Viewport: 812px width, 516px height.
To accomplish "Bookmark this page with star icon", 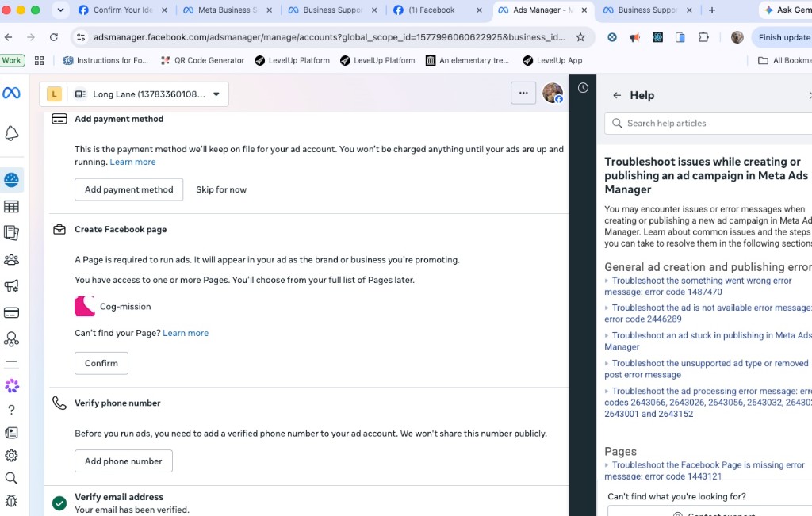I will [x=580, y=37].
